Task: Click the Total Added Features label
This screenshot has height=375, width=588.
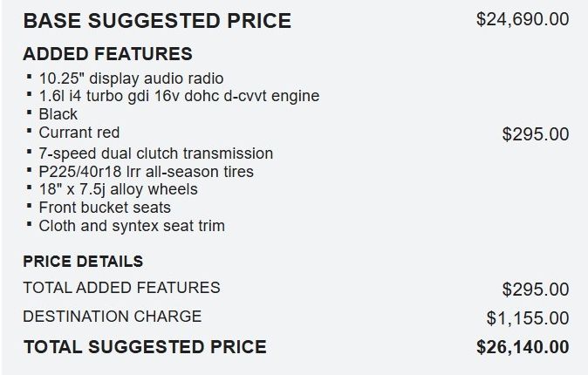Action: coord(121,288)
